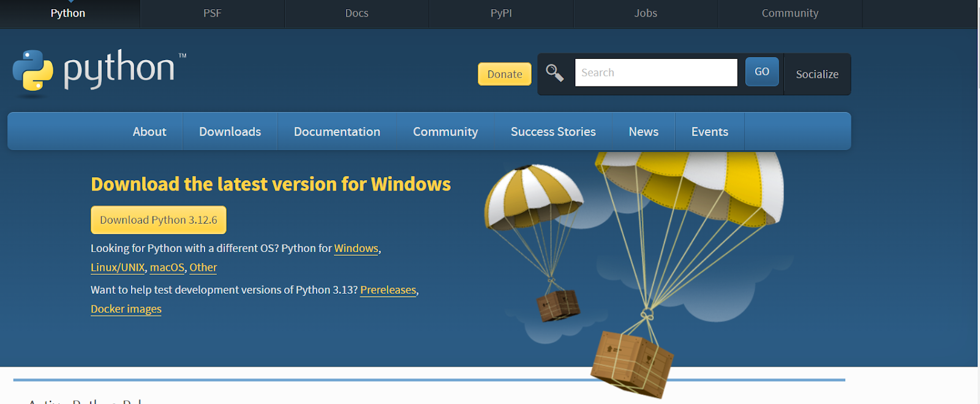Open the Success Stories menu
This screenshot has height=404, width=980.
coord(553,132)
